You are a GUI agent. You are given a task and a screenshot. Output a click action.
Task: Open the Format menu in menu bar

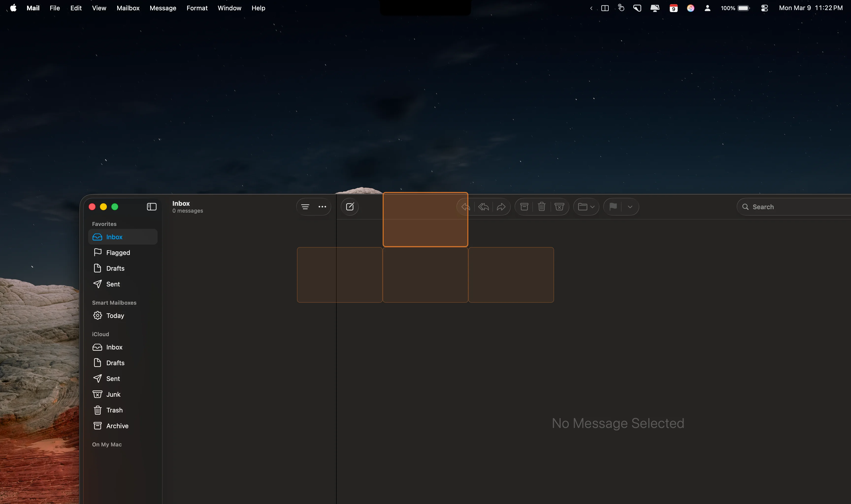click(x=197, y=8)
